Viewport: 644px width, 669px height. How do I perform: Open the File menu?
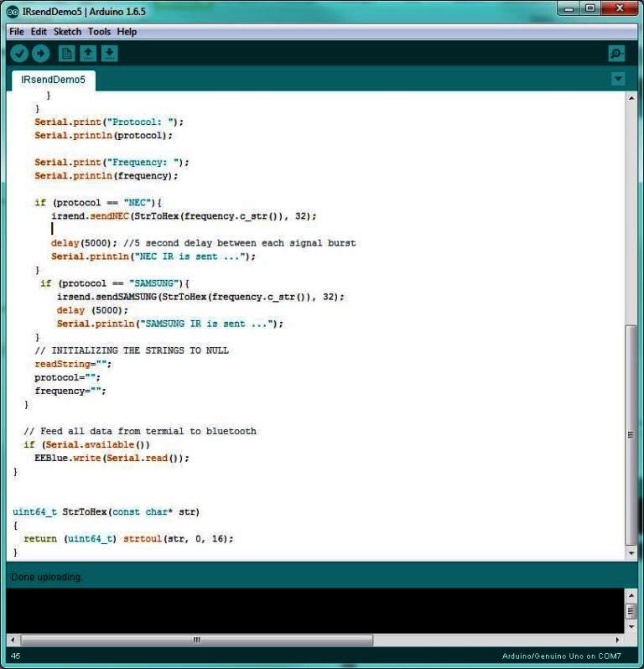pos(17,32)
